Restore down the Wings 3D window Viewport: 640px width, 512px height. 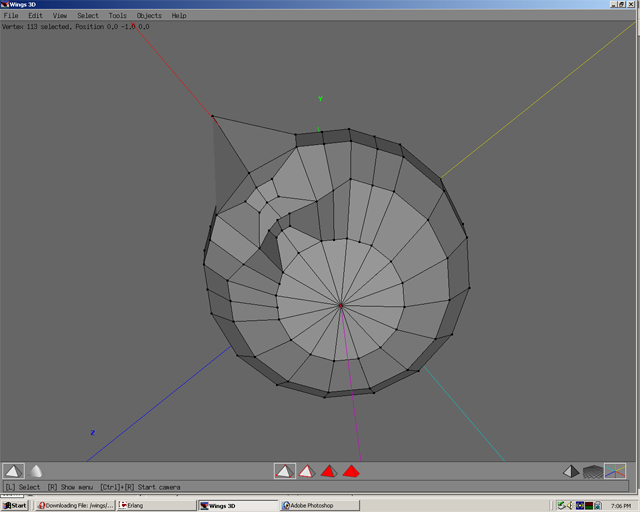tap(622, 4)
